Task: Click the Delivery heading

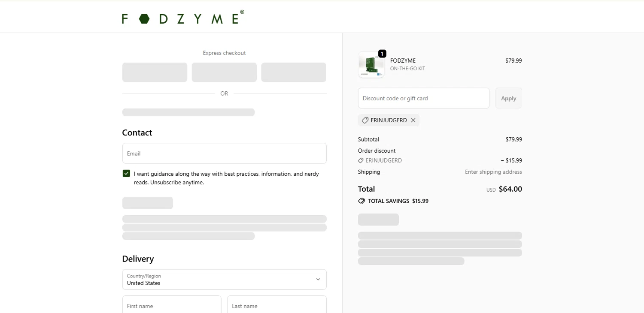Action: coord(138,259)
